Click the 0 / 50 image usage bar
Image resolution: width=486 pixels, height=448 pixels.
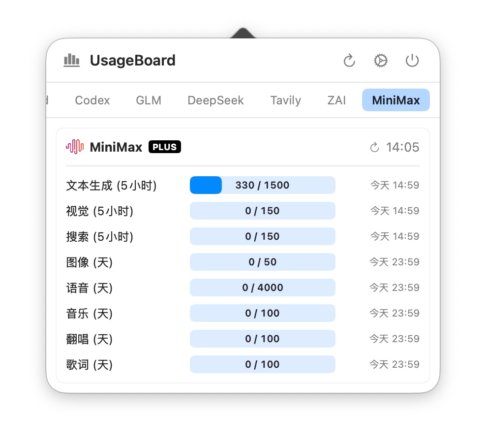pyautogui.click(x=263, y=262)
